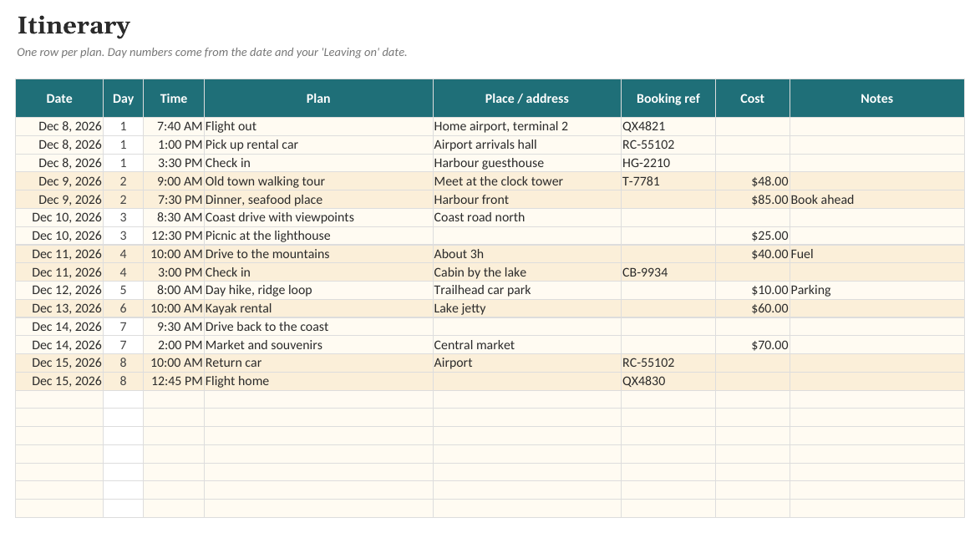Click the 'Lake jetty' cell

point(527,308)
